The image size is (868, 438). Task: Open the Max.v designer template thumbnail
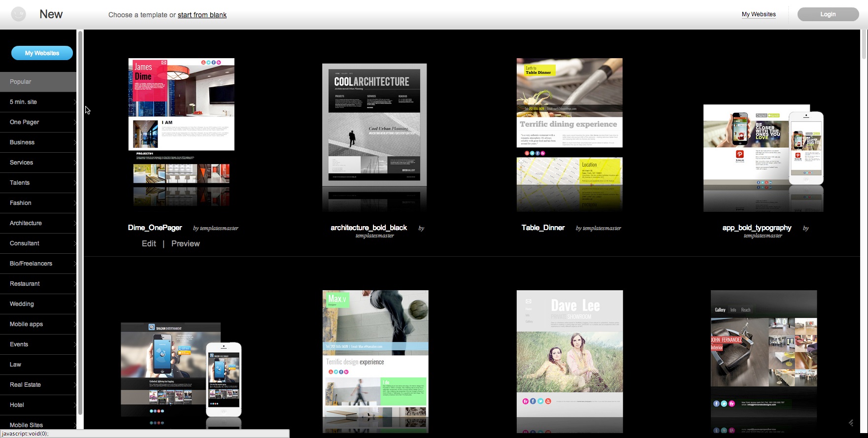375,361
